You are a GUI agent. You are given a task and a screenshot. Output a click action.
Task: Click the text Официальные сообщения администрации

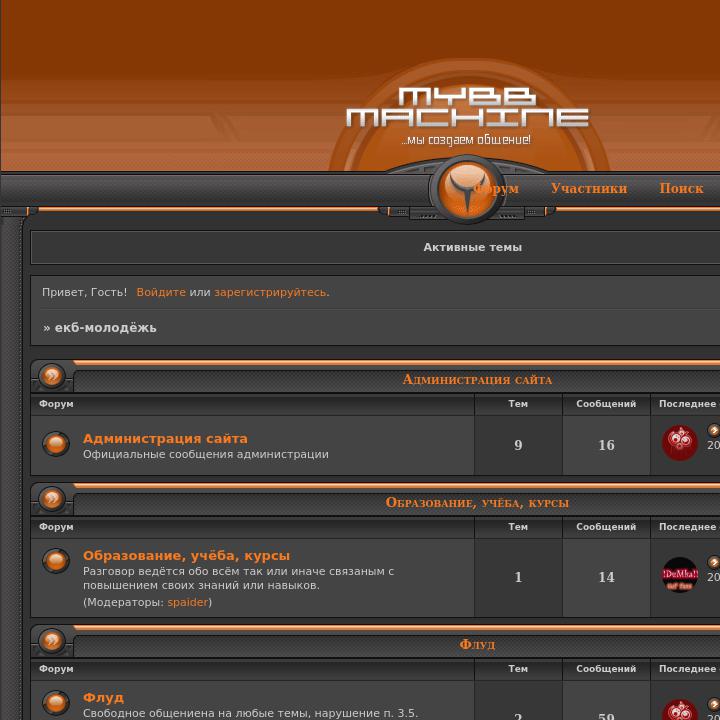click(206, 454)
